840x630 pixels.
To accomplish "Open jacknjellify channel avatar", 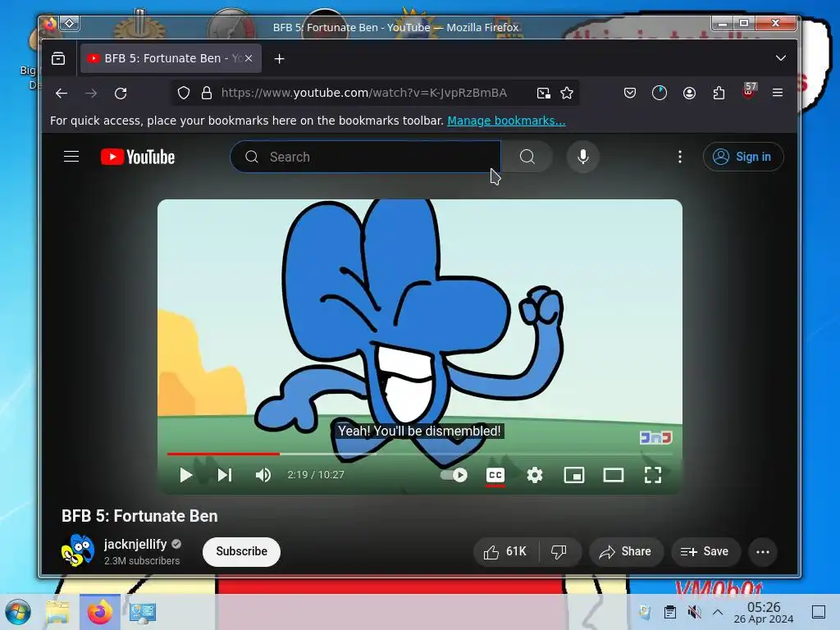I will pyautogui.click(x=78, y=550).
